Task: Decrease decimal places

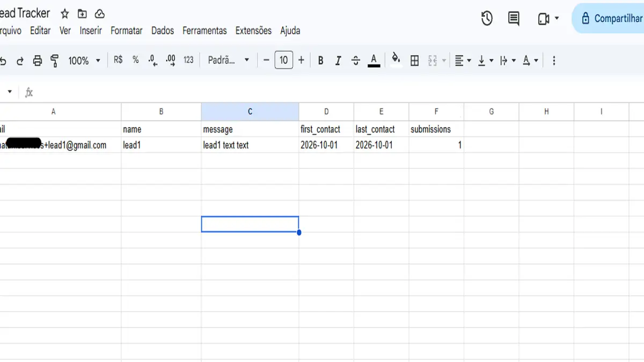Action: click(x=153, y=61)
